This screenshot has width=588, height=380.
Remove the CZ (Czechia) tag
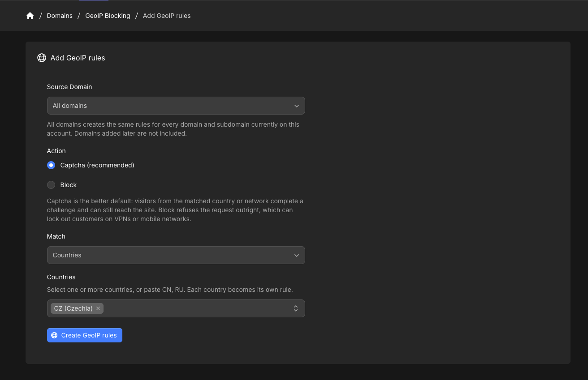point(98,308)
